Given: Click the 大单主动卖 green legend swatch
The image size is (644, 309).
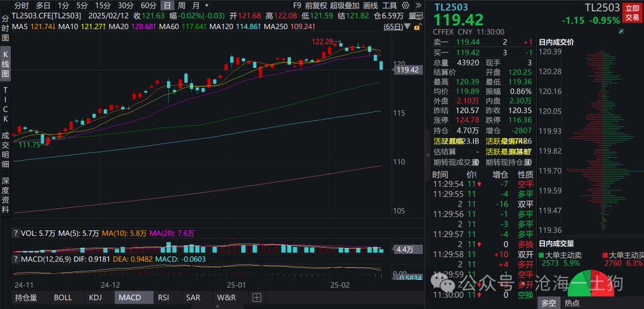Looking at the screenshot, I should [541, 255].
